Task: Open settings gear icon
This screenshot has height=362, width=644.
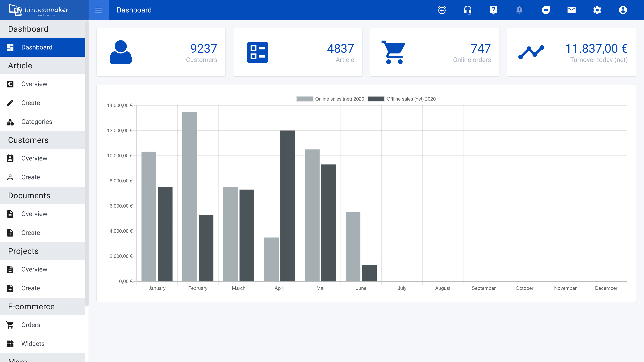Action: pos(597,10)
